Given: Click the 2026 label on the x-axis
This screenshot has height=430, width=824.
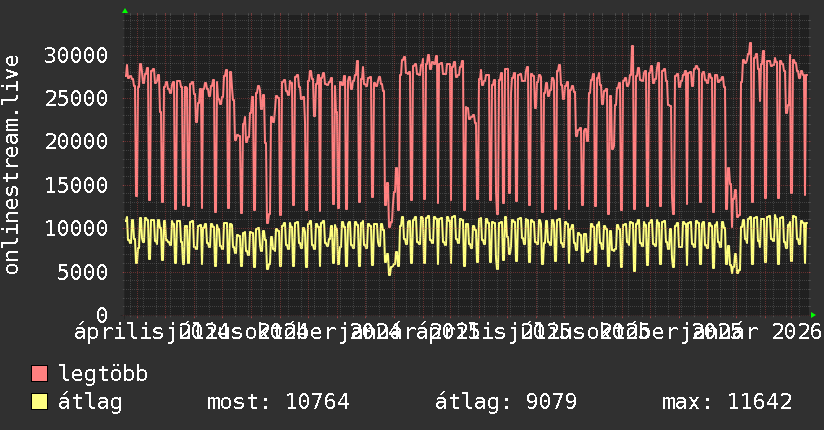Looking at the screenshot, I should (796, 332).
